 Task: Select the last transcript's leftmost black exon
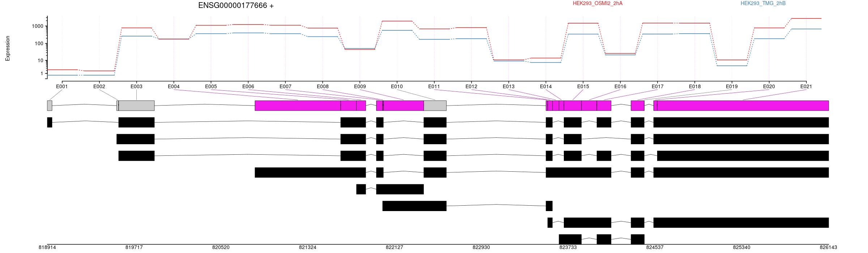pyautogui.click(x=570, y=239)
